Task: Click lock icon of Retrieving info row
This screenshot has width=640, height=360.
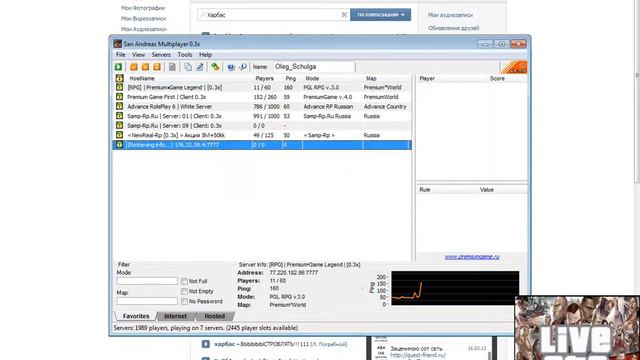Action: pyautogui.click(x=119, y=144)
